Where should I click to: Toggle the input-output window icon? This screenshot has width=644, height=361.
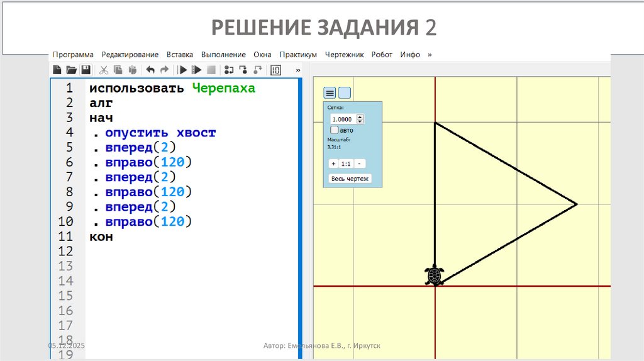[276, 70]
